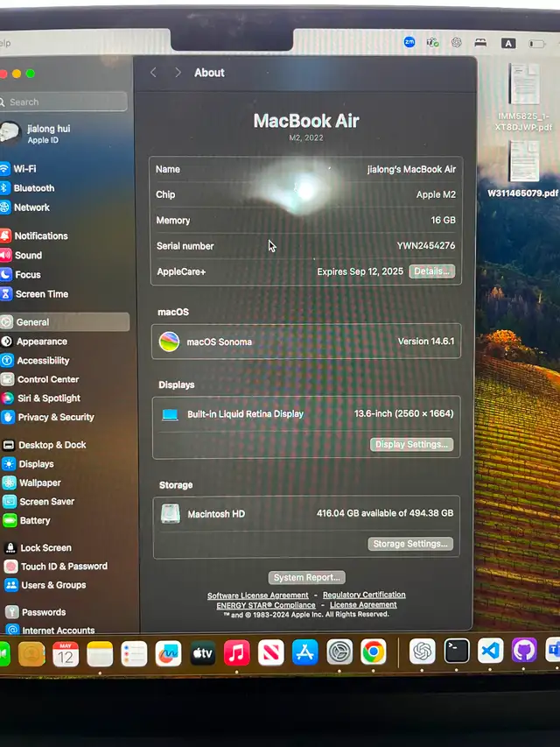The height and width of the screenshot is (747, 560).
Task: Select Sound in the sidebar
Action: (x=21, y=256)
